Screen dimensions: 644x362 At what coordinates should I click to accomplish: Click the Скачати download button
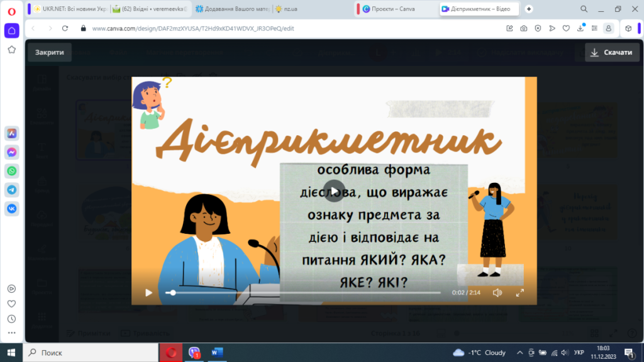point(611,52)
